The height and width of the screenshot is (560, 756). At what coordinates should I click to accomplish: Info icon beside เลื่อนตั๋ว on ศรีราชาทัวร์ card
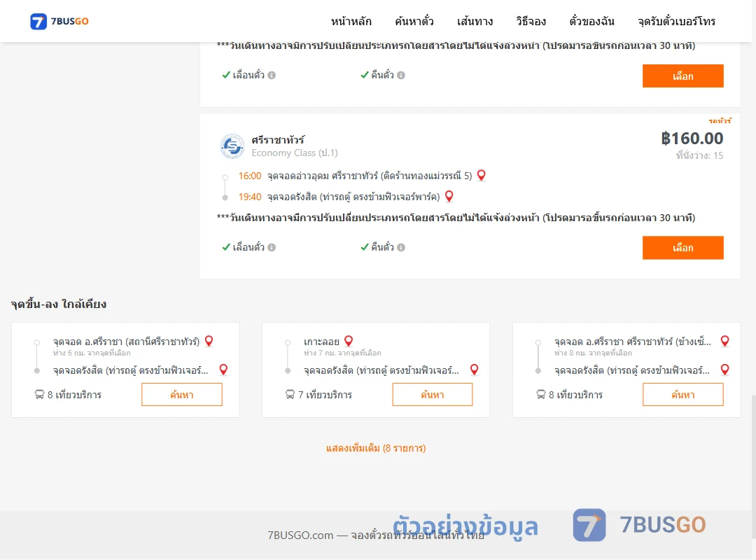(272, 247)
